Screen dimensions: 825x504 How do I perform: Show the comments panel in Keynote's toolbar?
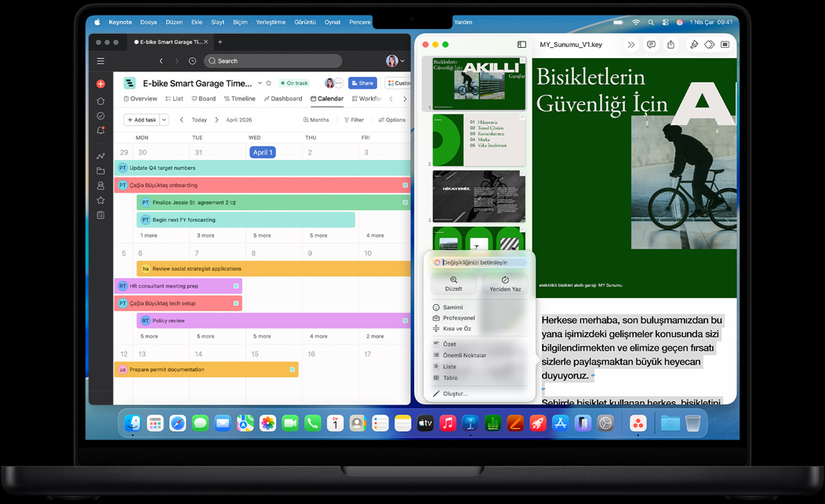651,45
